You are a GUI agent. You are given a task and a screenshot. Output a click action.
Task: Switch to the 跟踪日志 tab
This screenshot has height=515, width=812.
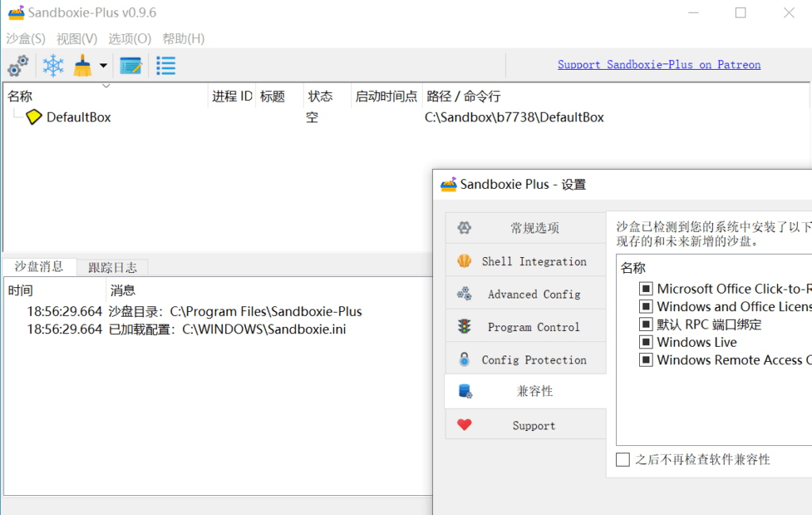click(x=112, y=267)
